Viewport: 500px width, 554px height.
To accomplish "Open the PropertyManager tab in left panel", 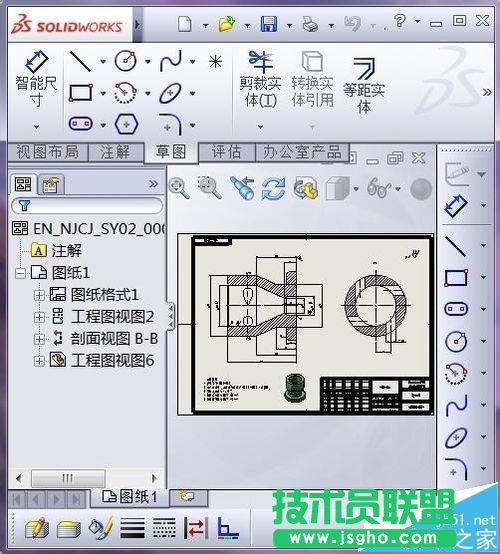I will [x=51, y=184].
